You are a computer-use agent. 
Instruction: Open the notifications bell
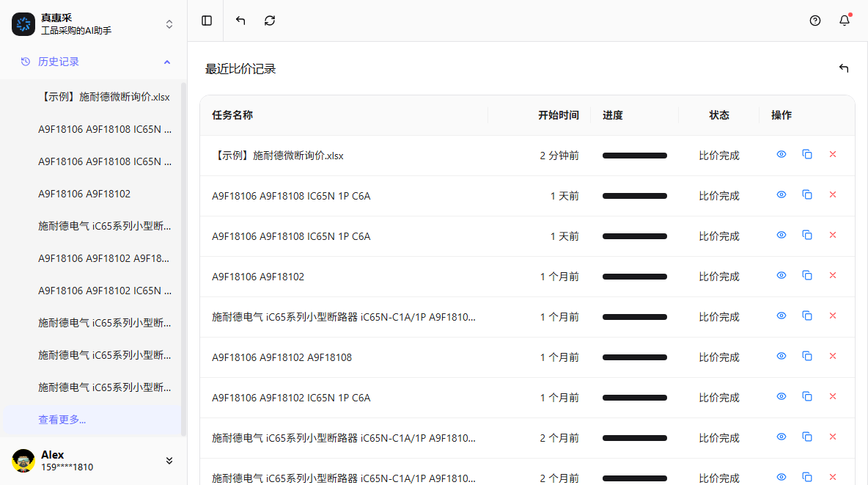coord(845,21)
